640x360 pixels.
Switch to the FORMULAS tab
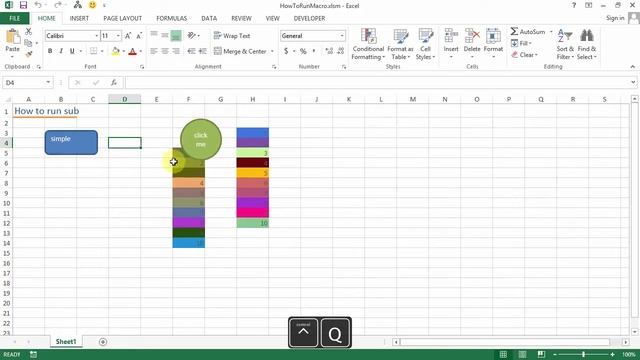tap(171, 18)
